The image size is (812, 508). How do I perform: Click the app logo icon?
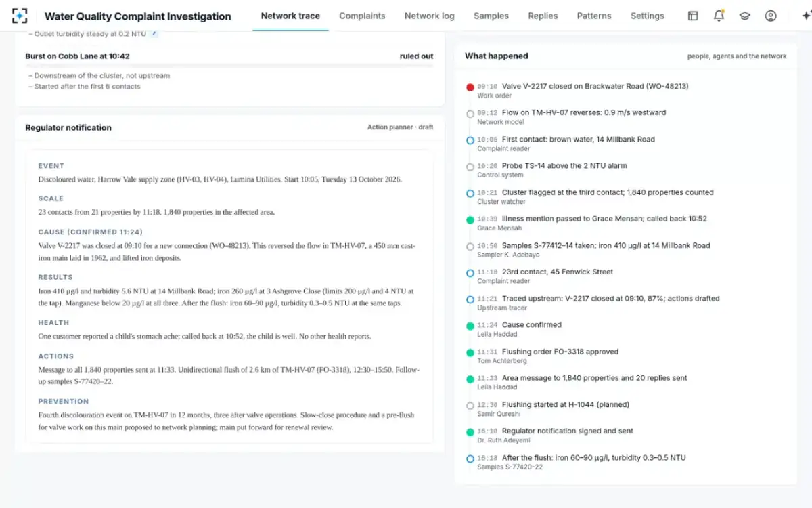pos(20,16)
